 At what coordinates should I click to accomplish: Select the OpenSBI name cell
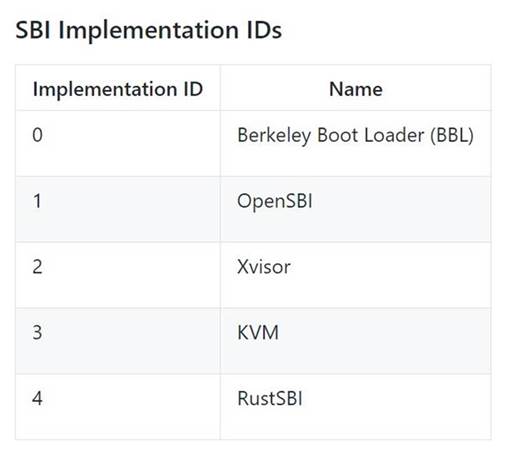click(356, 209)
